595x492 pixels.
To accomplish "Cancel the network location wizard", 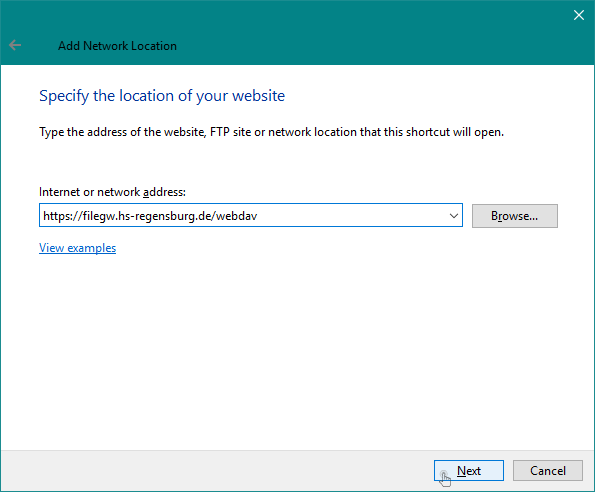I will (x=548, y=470).
